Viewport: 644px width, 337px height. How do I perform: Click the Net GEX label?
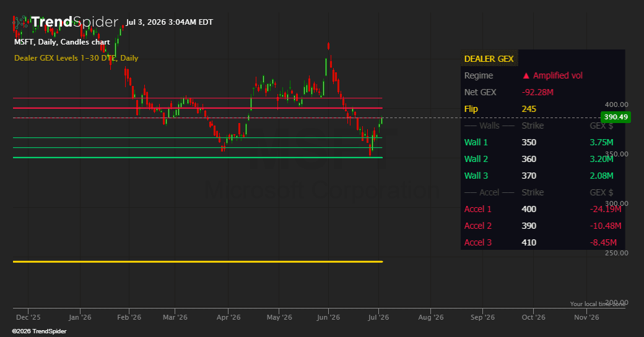click(x=480, y=92)
